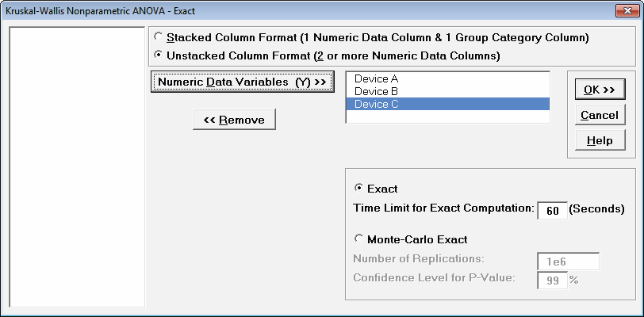Click the empty available variables list box
644x317 pixels.
pyautogui.click(x=76, y=166)
